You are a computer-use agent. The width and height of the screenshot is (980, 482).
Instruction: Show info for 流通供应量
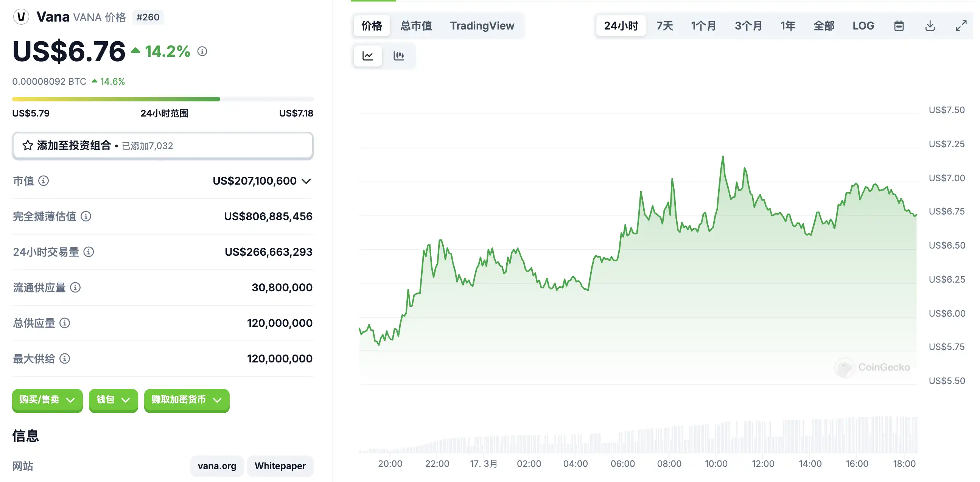pos(75,288)
